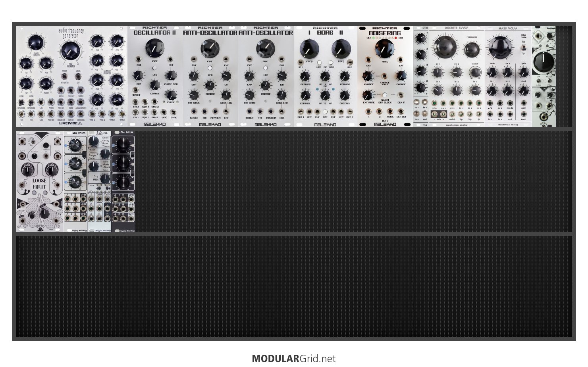
Task: Click the row 1 A:B jack on black 3x MIA
Action: 131,199
